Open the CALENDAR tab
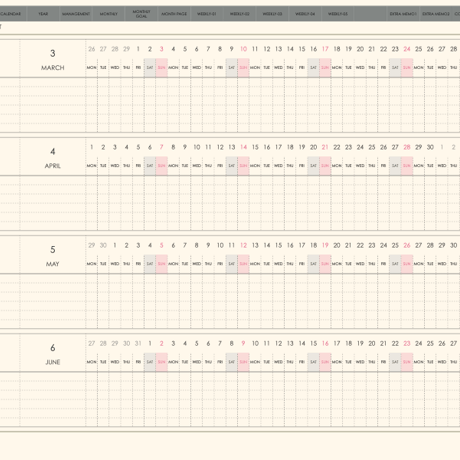The width and height of the screenshot is (460, 460). (x=12, y=14)
